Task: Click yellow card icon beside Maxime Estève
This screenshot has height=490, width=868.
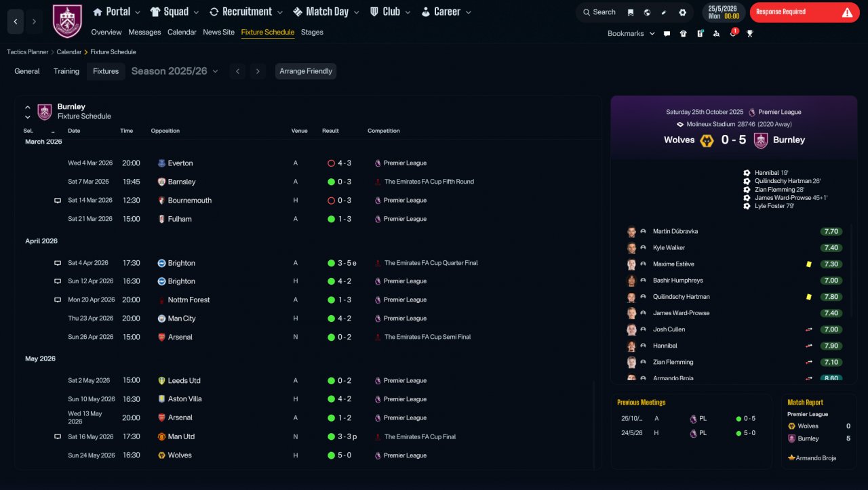Action: (809, 264)
